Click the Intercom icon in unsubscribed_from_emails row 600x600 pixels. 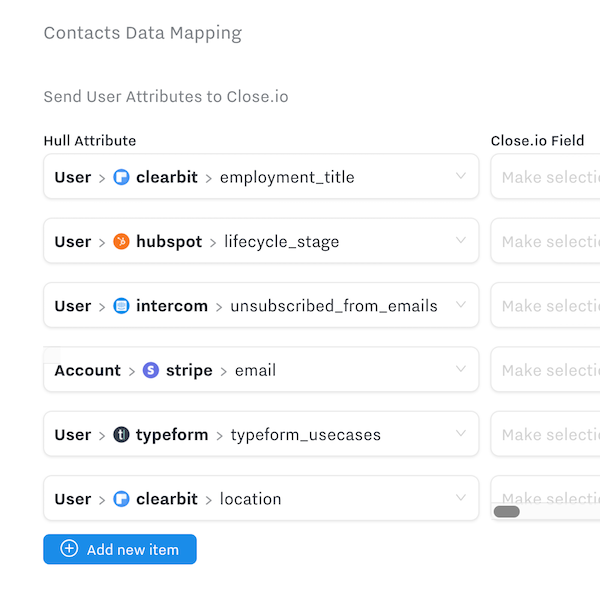tap(122, 306)
